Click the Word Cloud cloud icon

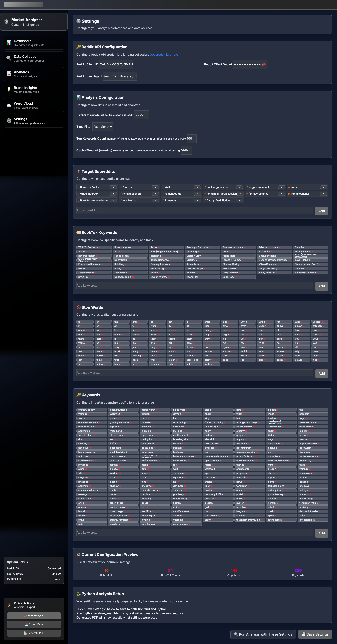click(x=9, y=105)
